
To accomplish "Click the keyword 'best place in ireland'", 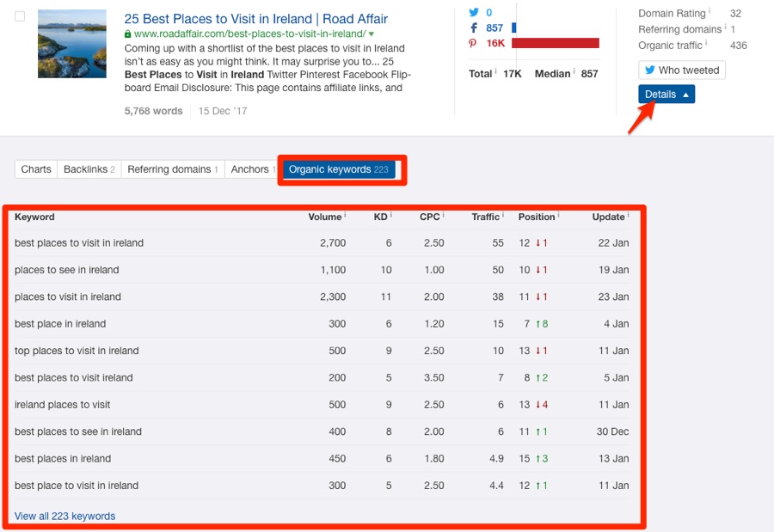I will pyautogui.click(x=60, y=324).
